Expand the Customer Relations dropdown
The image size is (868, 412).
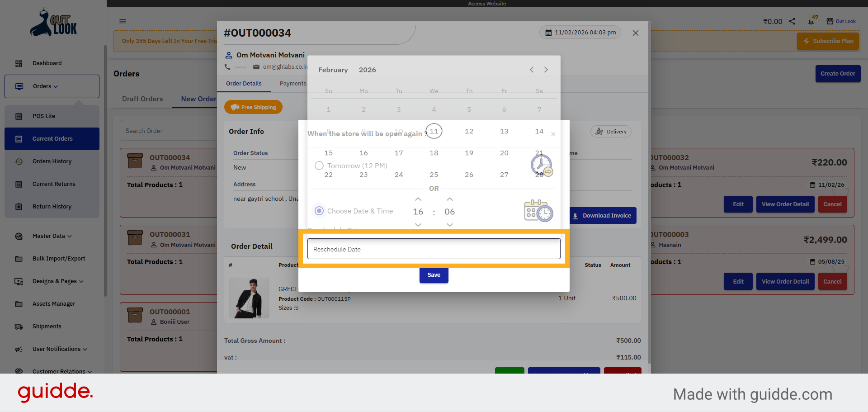coord(58,371)
